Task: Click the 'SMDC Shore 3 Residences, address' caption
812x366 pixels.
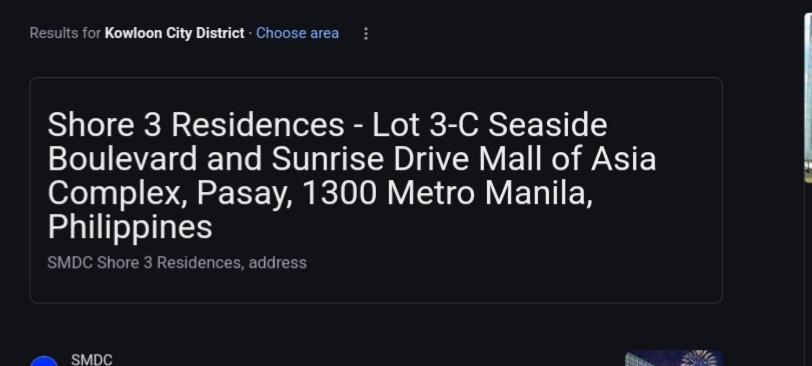Action: click(x=177, y=262)
